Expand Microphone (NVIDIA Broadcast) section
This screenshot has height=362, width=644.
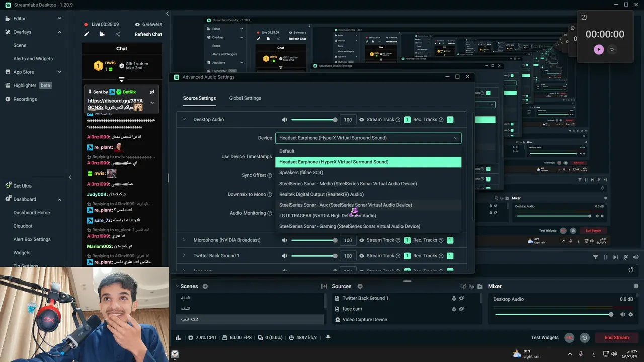(x=184, y=240)
